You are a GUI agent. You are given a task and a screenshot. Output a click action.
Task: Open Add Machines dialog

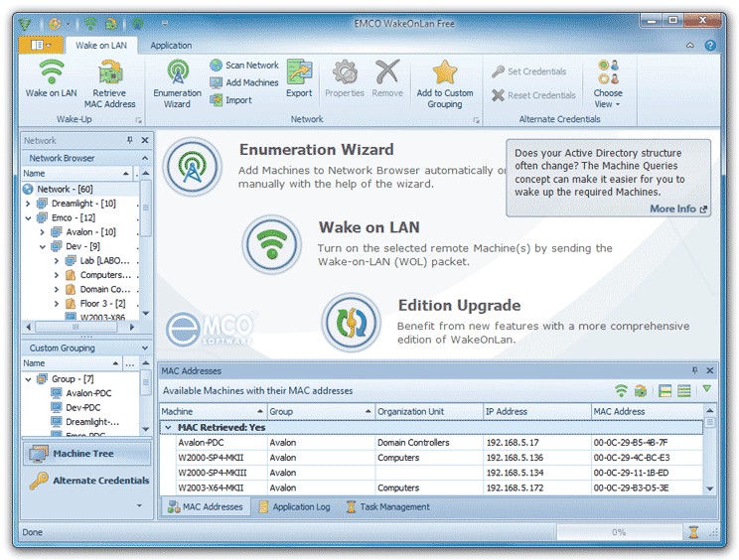point(244,82)
